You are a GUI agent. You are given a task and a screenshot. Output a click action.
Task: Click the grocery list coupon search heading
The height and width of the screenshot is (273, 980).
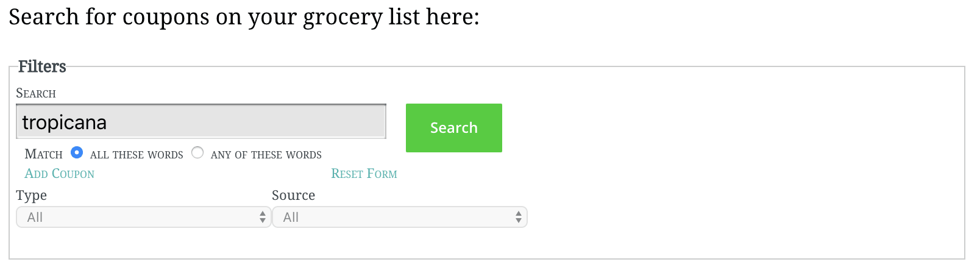244,16
